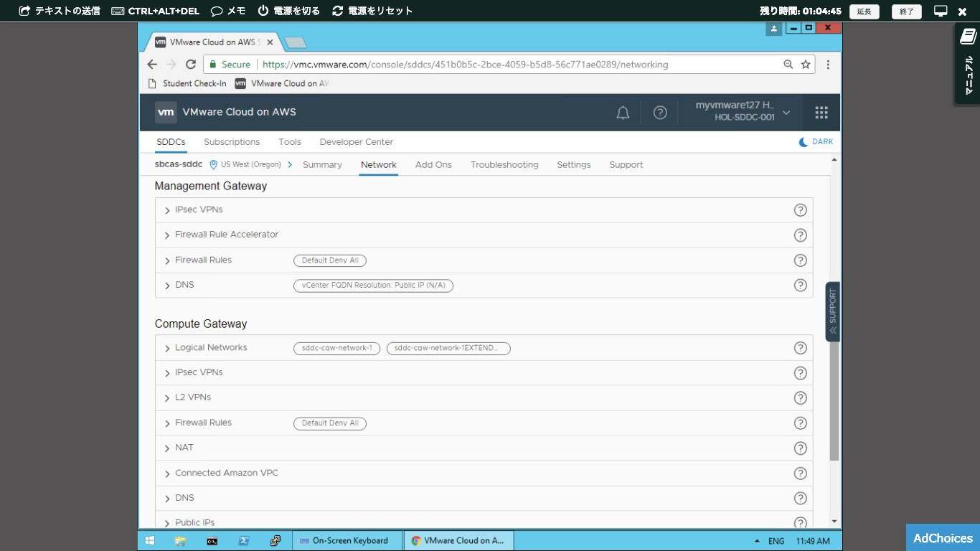This screenshot has height=551, width=980.
Task: Click help icon for Compute Firewall Rules
Action: tap(800, 423)
